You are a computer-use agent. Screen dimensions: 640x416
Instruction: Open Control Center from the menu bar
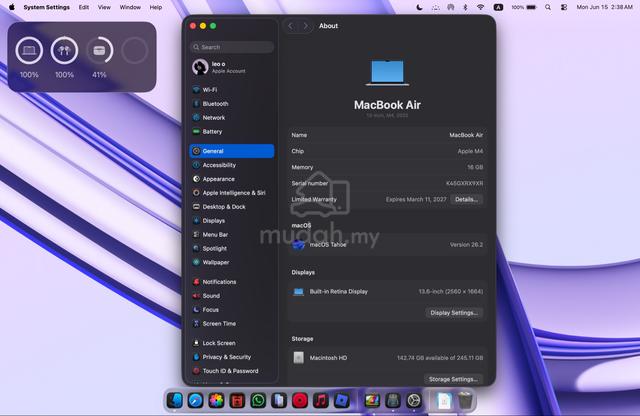point(564,7)
